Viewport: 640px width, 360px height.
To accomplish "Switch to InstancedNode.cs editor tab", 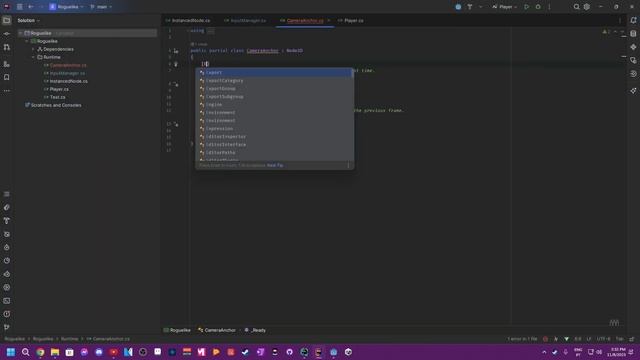I will 188,20.
